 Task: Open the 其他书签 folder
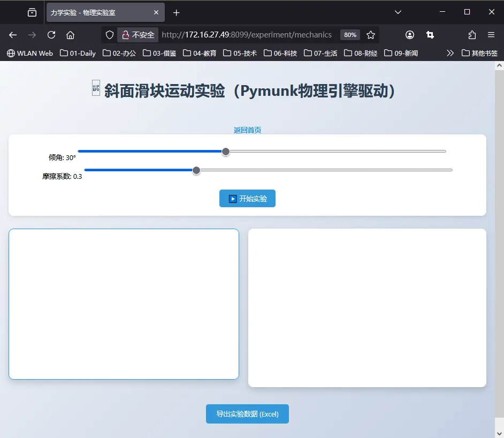tap(479, 53)
